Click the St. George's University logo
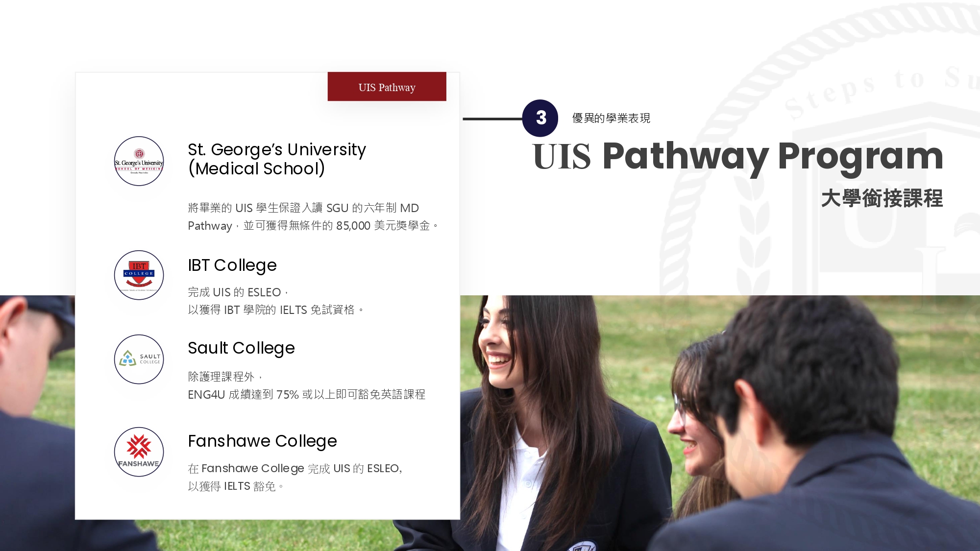Screen dimensions: 980x551 click(139, 161)
